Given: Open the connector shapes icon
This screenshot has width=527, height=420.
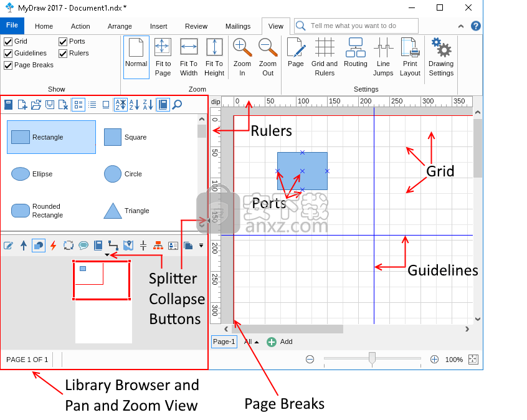Looking at the screenshot, I should [x=113, y=246].
